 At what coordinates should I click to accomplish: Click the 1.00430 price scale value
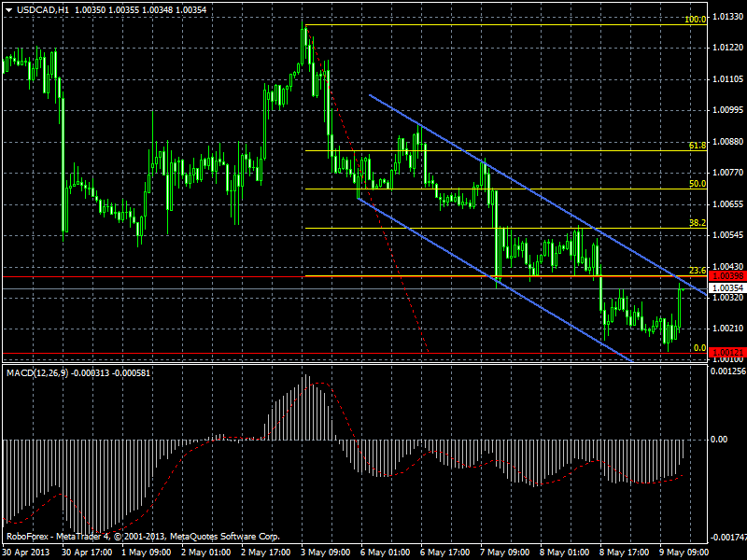(x=728, y=267)
